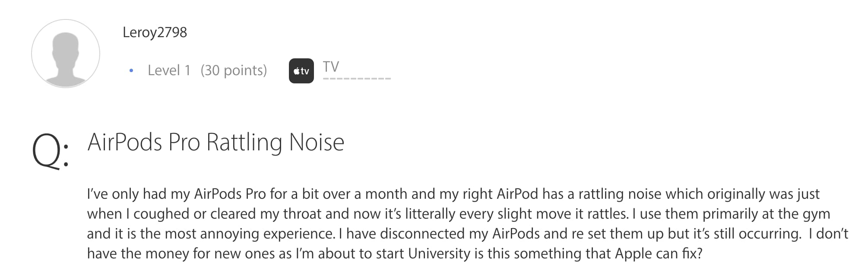Image resolution: width=868 pixels, height=280 pixels.
Task: Click the TV product link
Action: click(331, 67)
